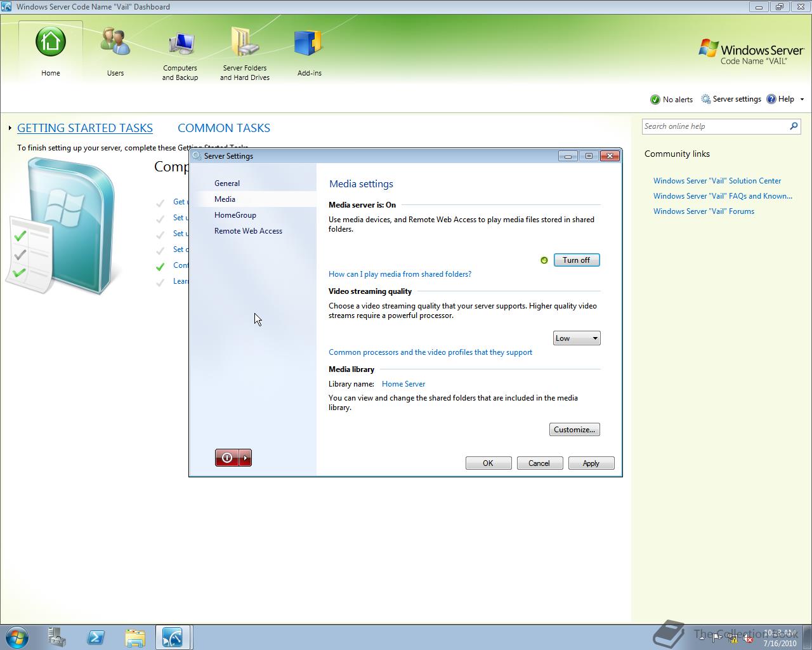The width and height of the screenshot is (812, 650).
Task: Open the Add-ins section
Action: [310, 52]
